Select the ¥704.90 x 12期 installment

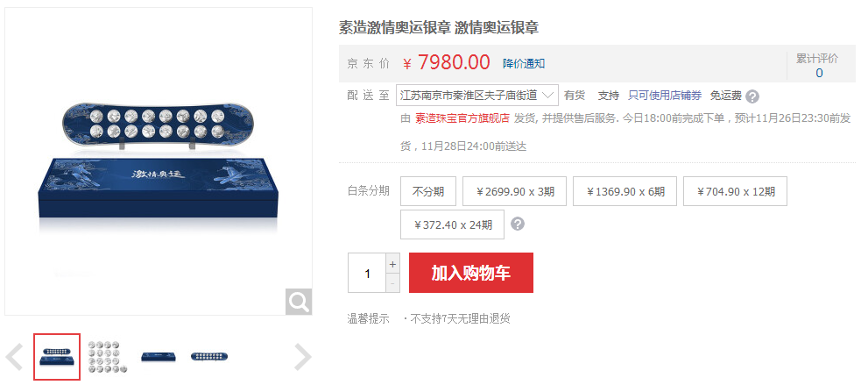pyautogui.click(x=735, y=191)
